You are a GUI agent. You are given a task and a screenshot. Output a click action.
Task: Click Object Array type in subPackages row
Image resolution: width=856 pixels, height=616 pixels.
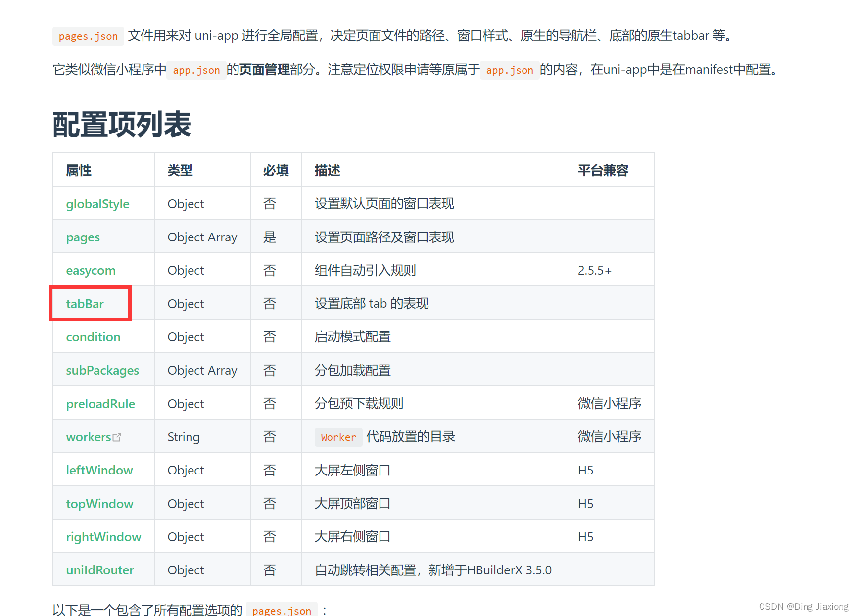pos(202,371)
